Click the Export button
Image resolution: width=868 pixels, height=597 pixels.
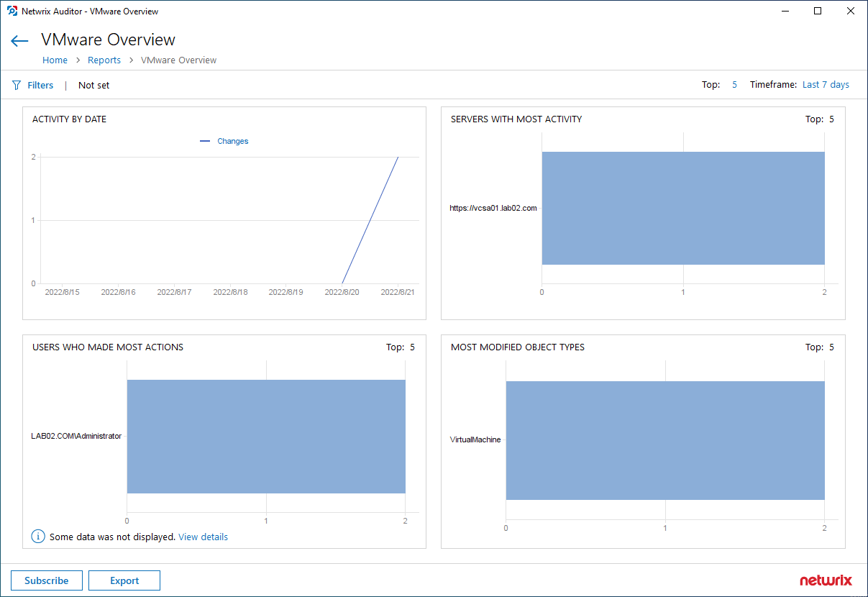click(x=124, y=580)
